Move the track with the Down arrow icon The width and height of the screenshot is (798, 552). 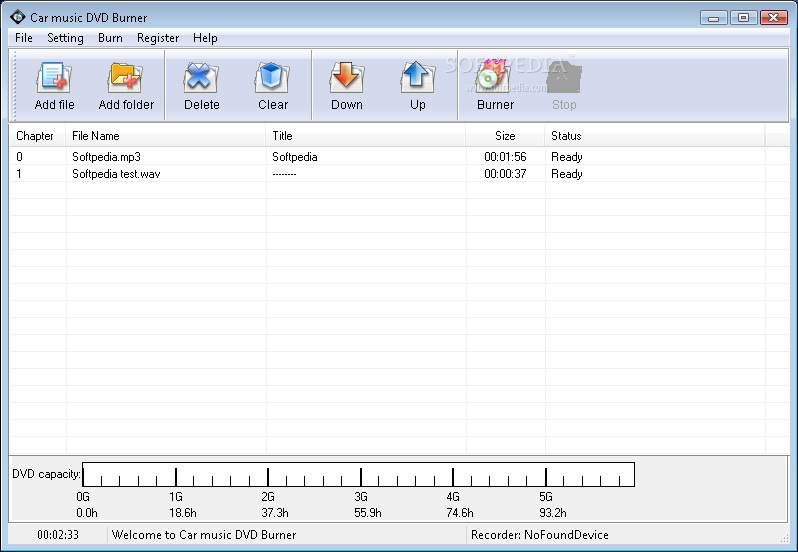(x=346, y=78)
